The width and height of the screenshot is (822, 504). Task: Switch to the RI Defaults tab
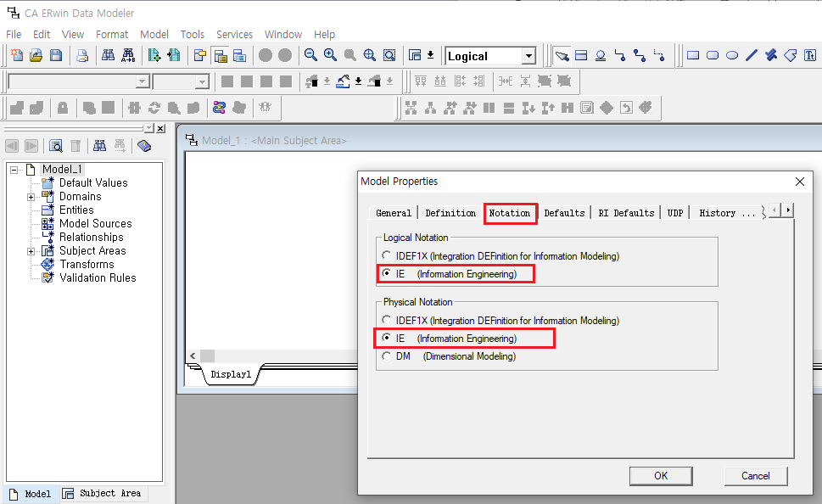[x=626, y=213]
